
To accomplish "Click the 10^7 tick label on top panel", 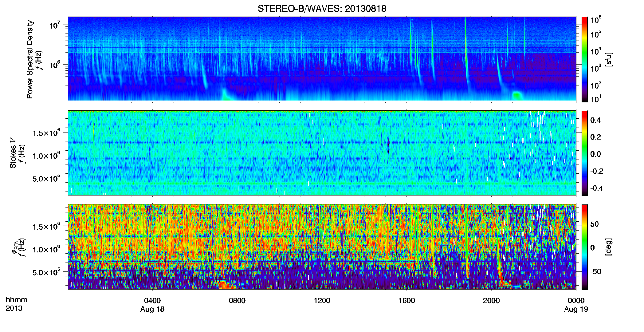I will (x=55, y=25).
